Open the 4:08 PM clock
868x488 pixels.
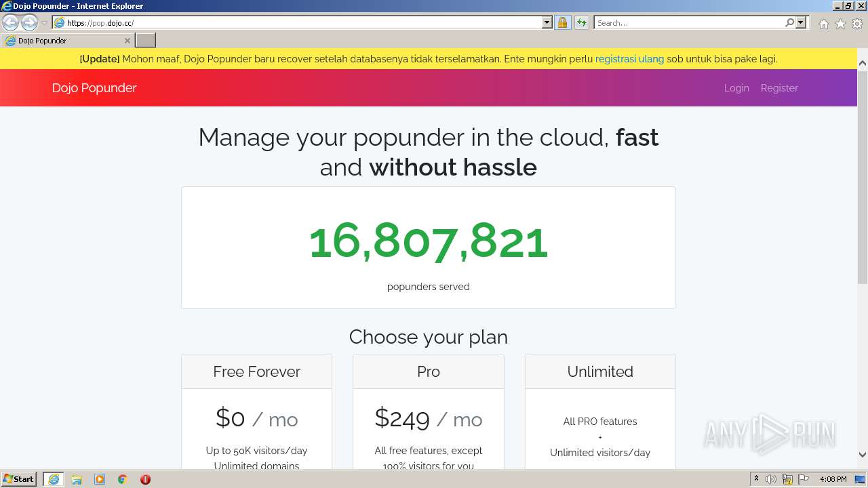click(833, 479)
